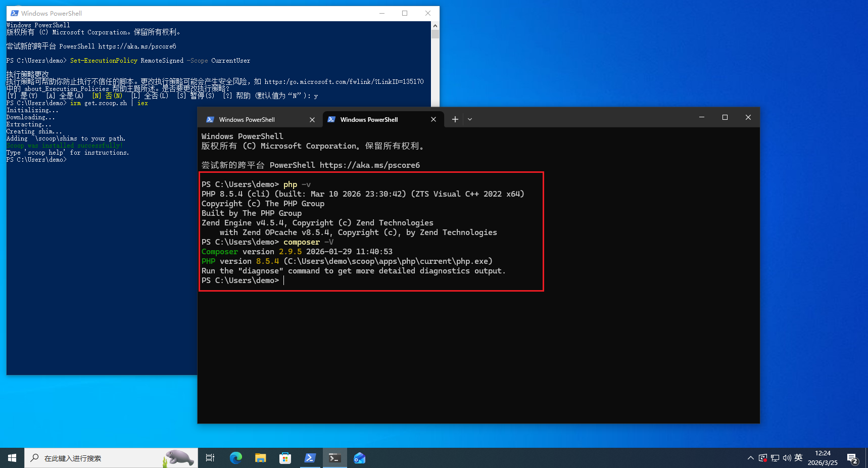Select the Windows Terminal taskbar icon
Image resolution: width=868 pixels, height=468 pixels.
(x=334, y=458)
